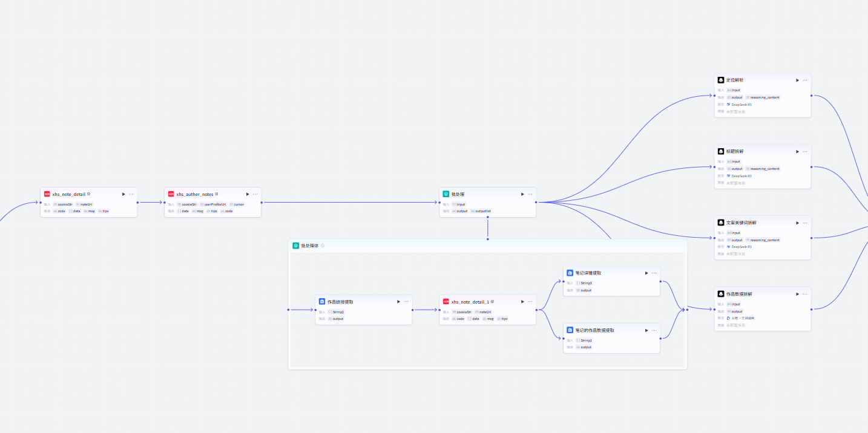Image resolution: width=868 pixels, height=433 pixels.
Task: Click the 笔记详情提取 code node icon
Action: pos(570,273)
